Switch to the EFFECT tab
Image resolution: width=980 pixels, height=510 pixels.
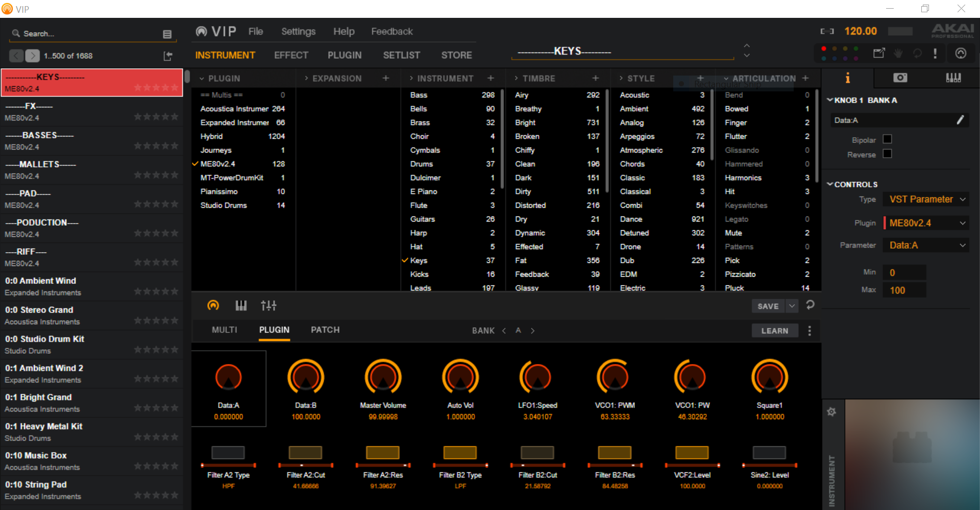pyautogui.click(x=291, y=55)
